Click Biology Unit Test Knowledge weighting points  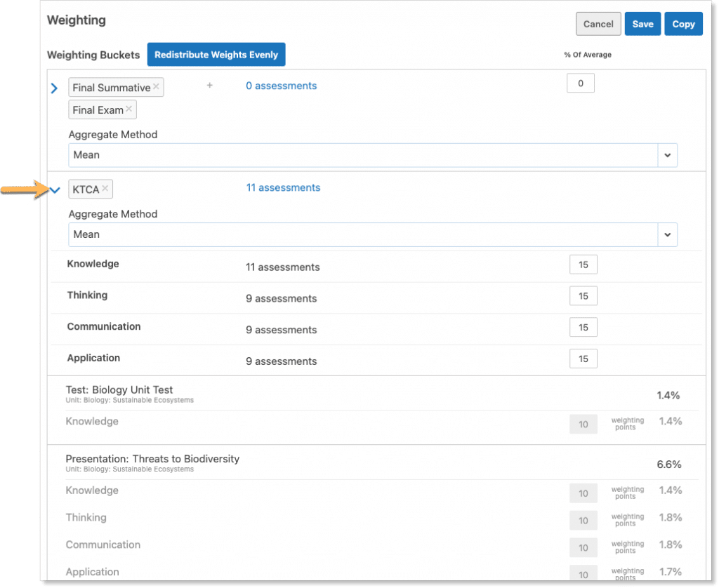(x=583, y=424)
